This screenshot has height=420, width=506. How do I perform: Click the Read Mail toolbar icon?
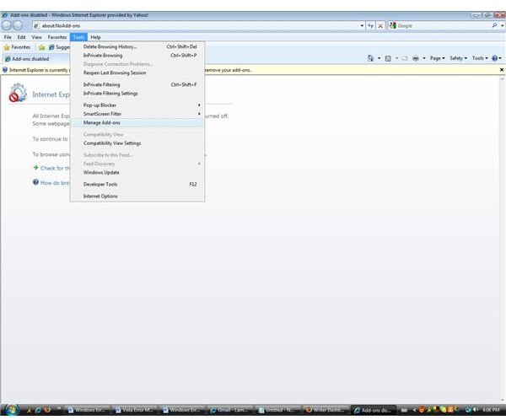[x=405, y=58]
